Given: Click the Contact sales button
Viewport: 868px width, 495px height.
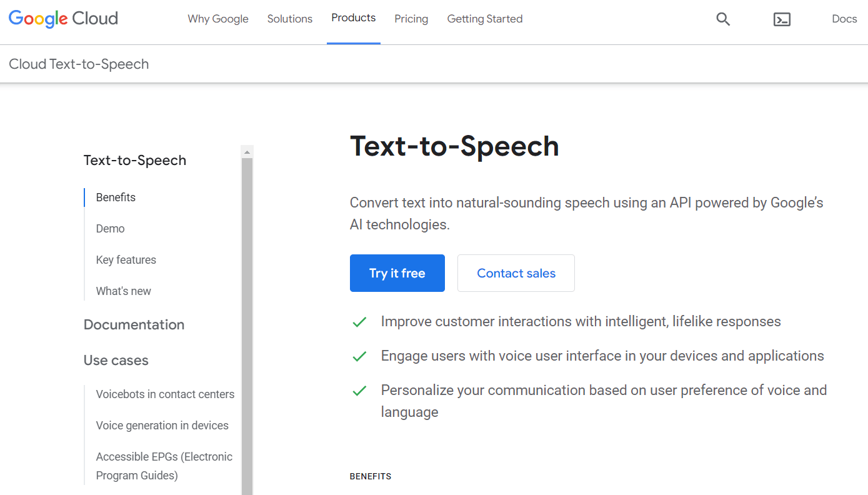Looking at the screenshot, I should coord(516,273).
